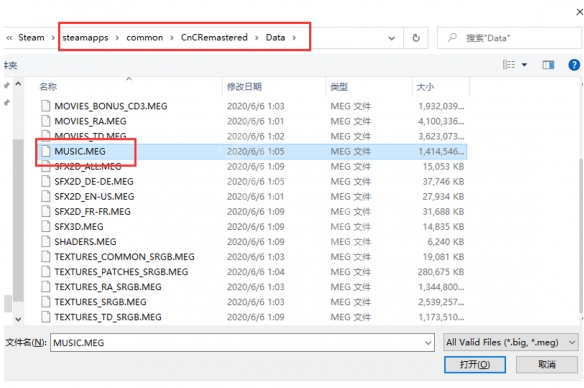Select file TEXTURES_COMMON_SRGB.MEG

(x=124, y=257)
